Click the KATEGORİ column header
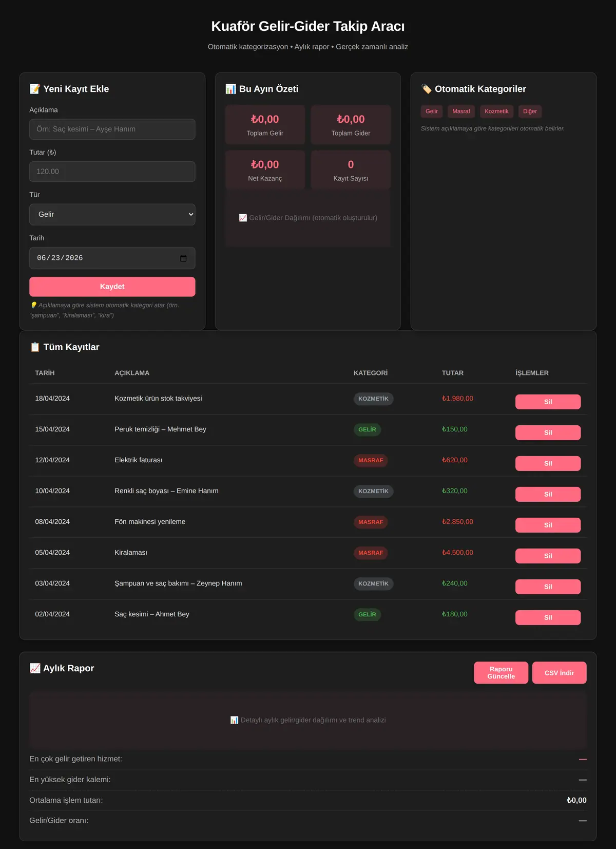This screenshot has height=849, width=616. (x=371, y=373)
